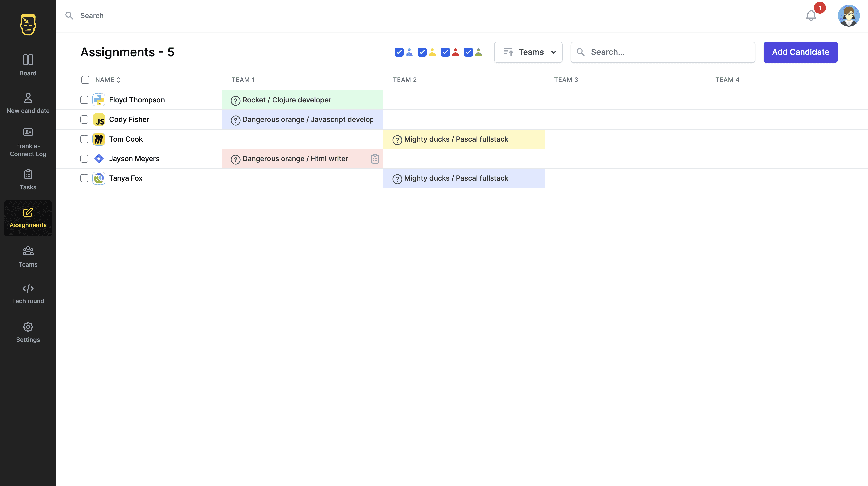Open Floyd Thompson candidate name
Image resolution: width=868 pixels, height=486 pixels.
(137, 100)
